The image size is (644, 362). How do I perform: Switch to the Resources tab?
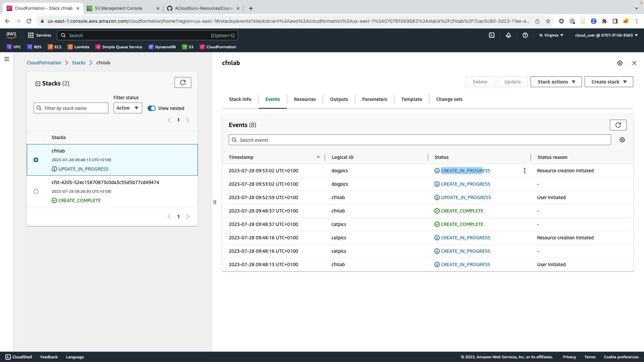(305, 99)
